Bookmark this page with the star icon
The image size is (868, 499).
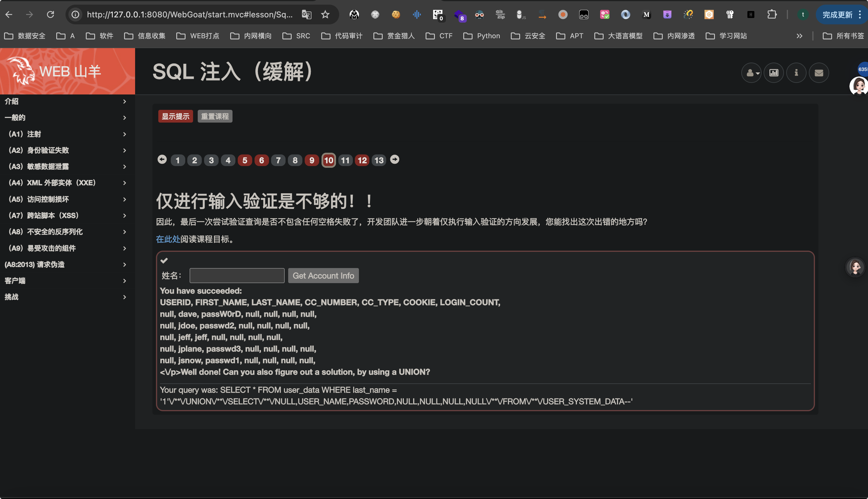pyautogui.click(x=325, y=14)
